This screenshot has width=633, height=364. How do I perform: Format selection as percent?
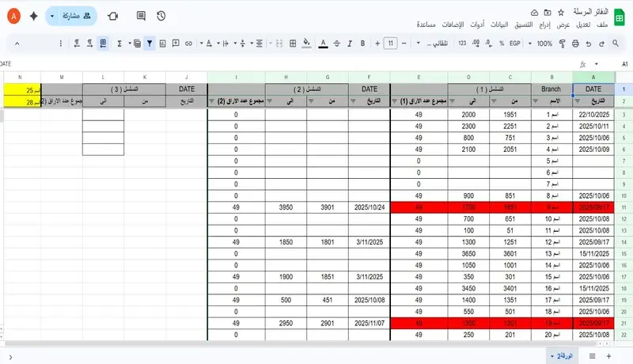[x=502, y=44]
